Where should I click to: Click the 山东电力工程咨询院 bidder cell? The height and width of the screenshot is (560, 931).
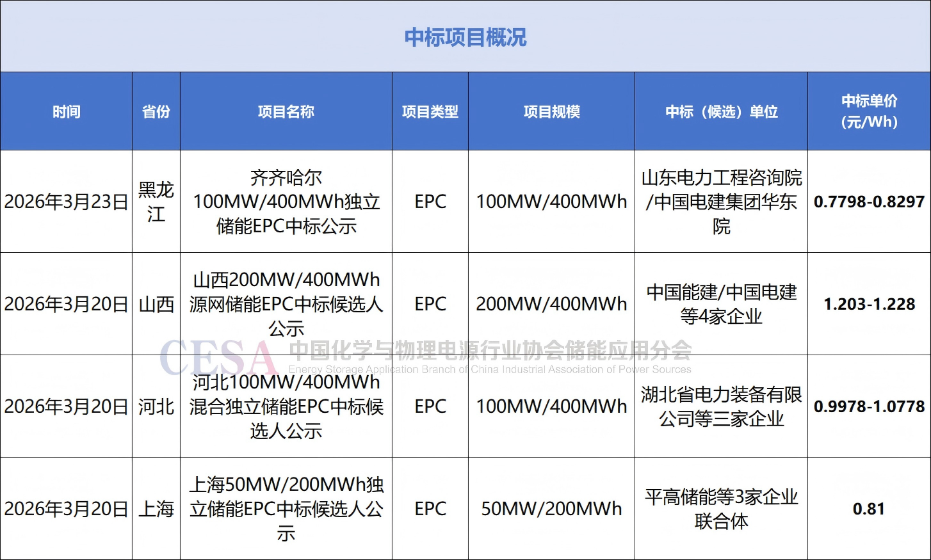721,202
